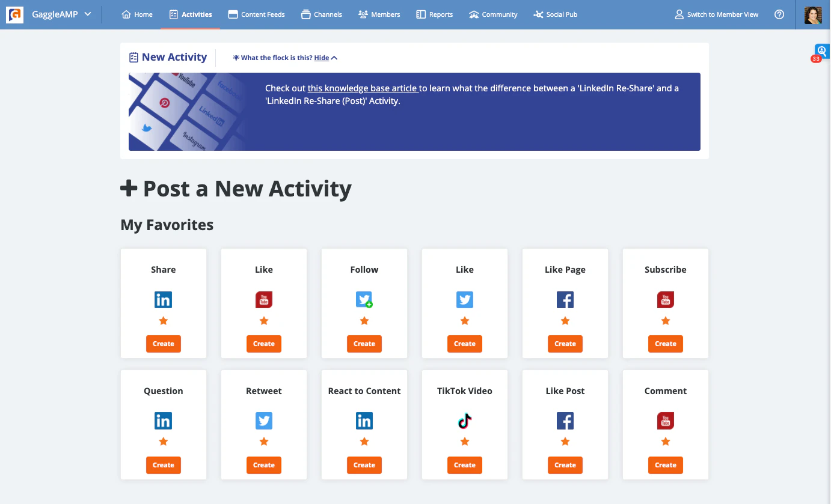The image size is (831, 504).
Task: Select the LinkedIn icon on the Share card
Action: pyautogui.click(x=163, y=299)
